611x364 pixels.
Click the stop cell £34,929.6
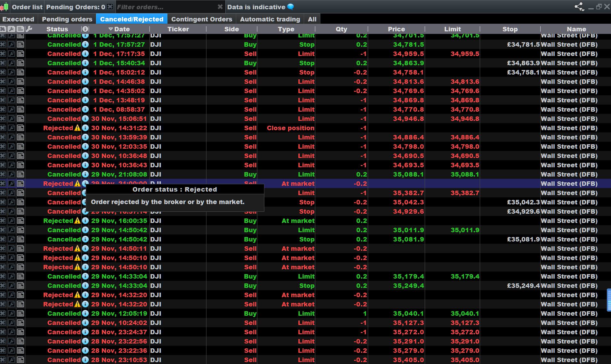pyautogui.click(x=524, y=211)
